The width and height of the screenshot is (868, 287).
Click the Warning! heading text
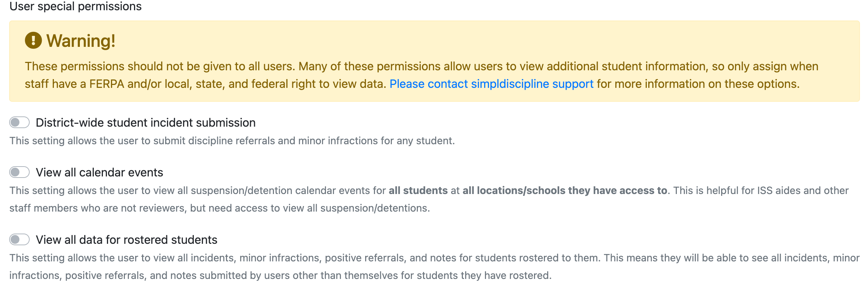click(x=81, y=41)
